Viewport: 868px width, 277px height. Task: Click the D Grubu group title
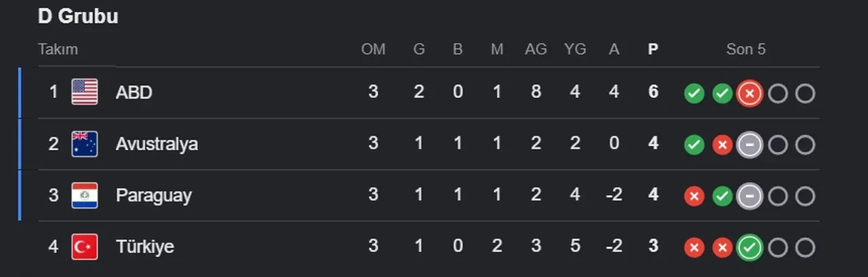78,16
